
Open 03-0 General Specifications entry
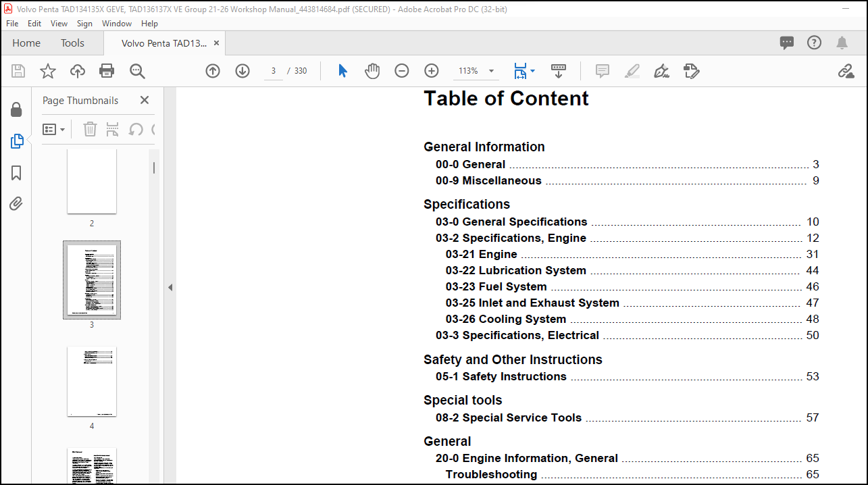(627, 222)
